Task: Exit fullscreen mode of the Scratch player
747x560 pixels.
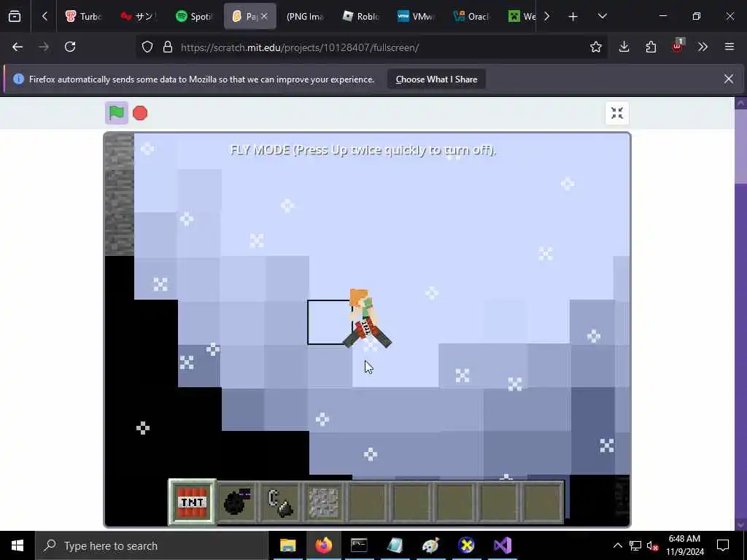Action: coord(617,113)
